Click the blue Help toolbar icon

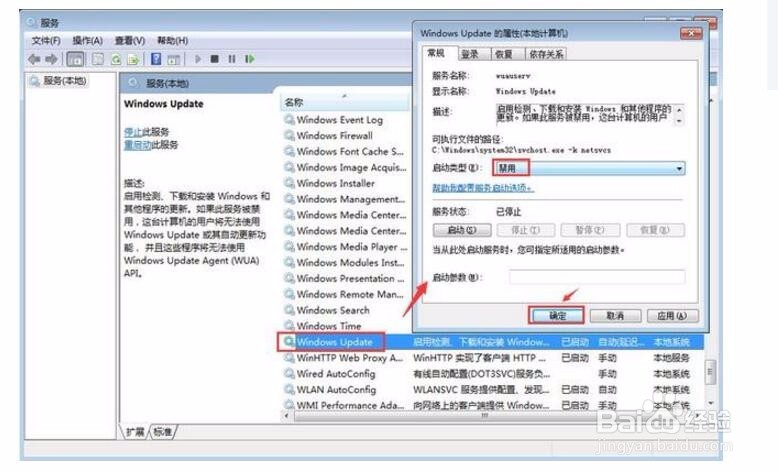coord(156,59)
